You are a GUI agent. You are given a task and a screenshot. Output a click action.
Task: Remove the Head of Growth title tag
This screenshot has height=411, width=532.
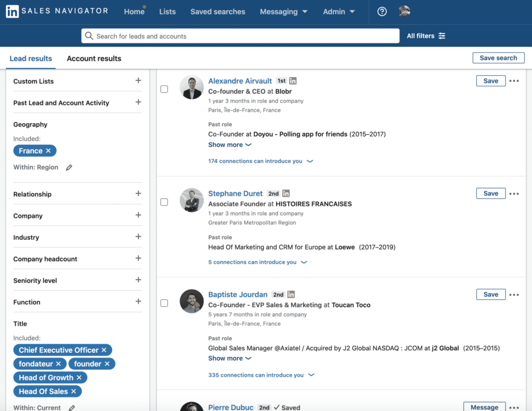(x=79, y=378)
